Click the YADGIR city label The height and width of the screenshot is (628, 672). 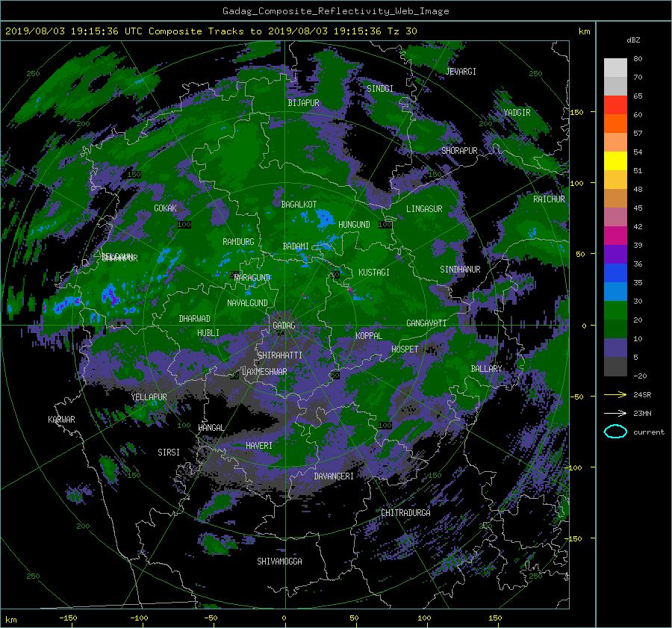[x=517, y=113]
